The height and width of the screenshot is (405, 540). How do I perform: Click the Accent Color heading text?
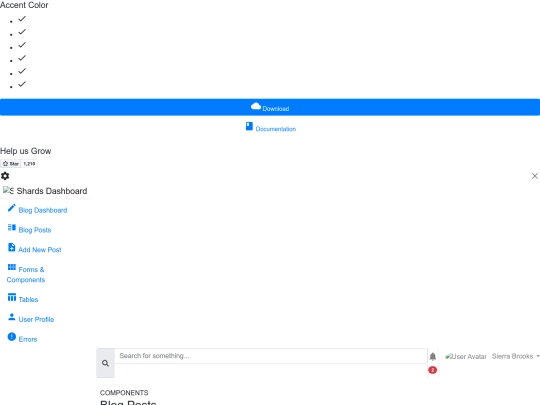tap(24, 5)
